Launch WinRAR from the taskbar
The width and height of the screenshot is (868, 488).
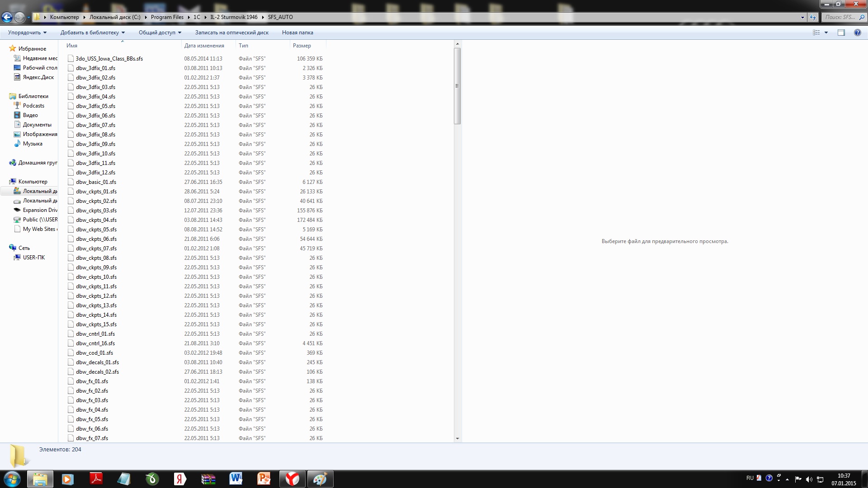(208, 479)
